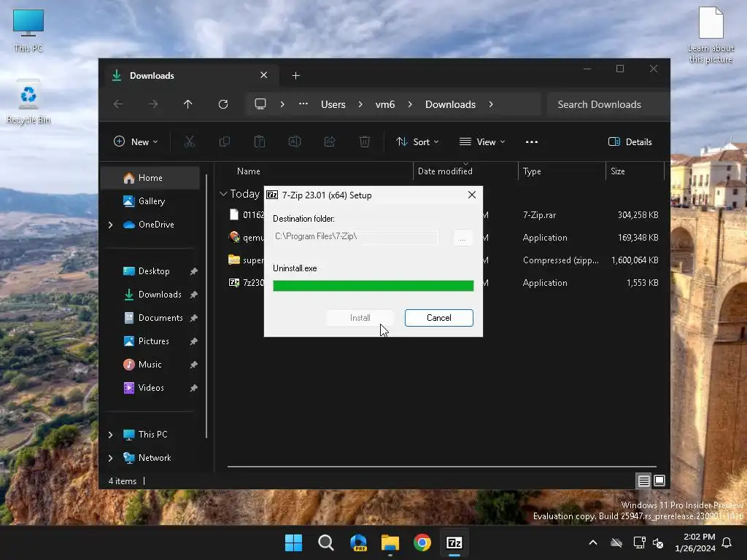Screen dimensions: 747x560
Task: Select Home in the navigation pane
Action: [x=150, y=178]
